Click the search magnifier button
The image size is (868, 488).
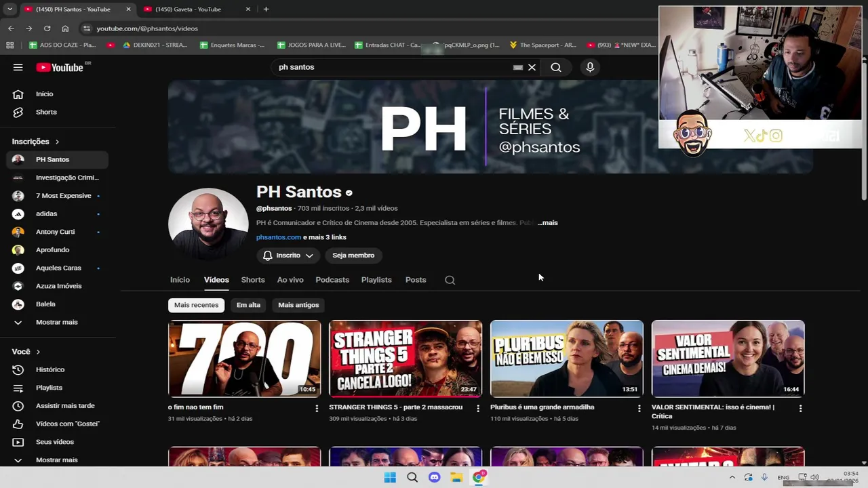tap(556, 67)
